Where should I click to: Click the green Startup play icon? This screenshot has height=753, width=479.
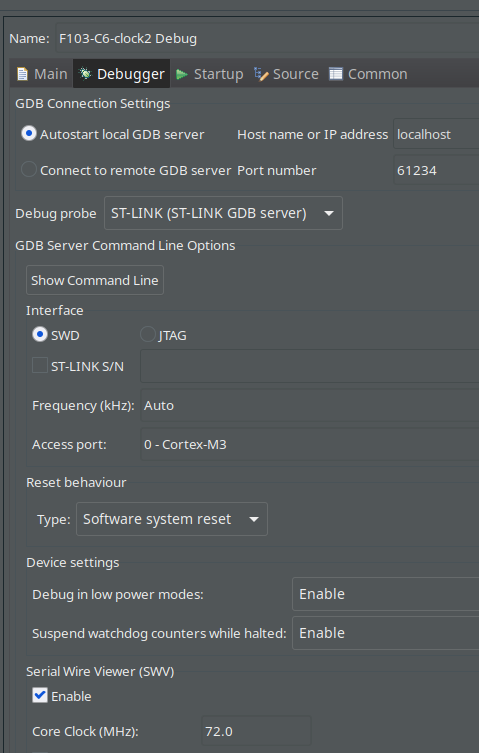pyautogui.click(x=182, y=74)
